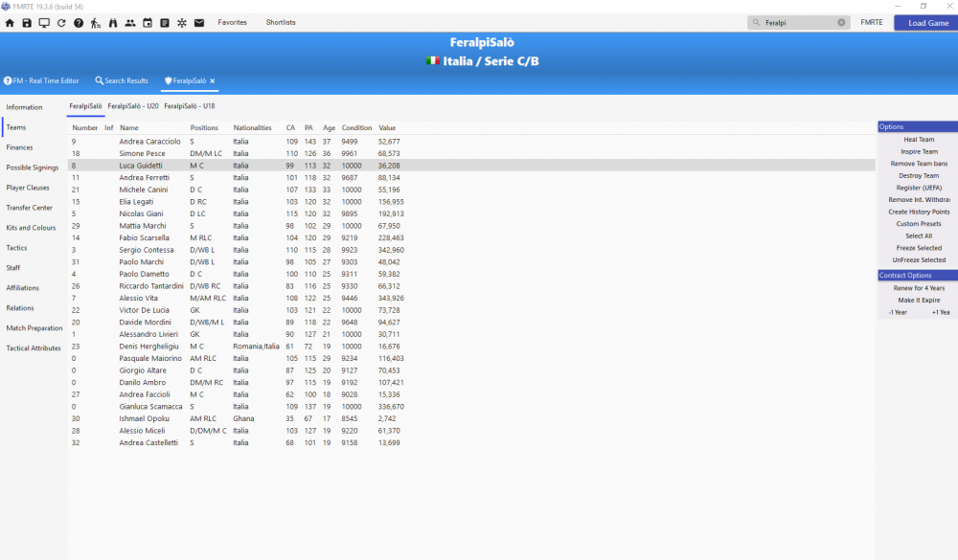Click the Refresh circular arrow icon
The height and width of the screenshot is (560, 958).
point(61,23)
